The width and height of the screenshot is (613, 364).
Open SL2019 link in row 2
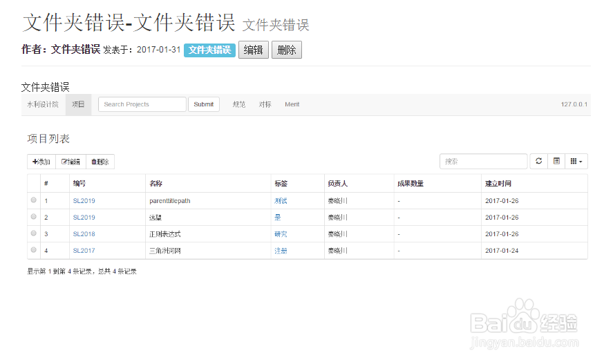click(84, 218)
